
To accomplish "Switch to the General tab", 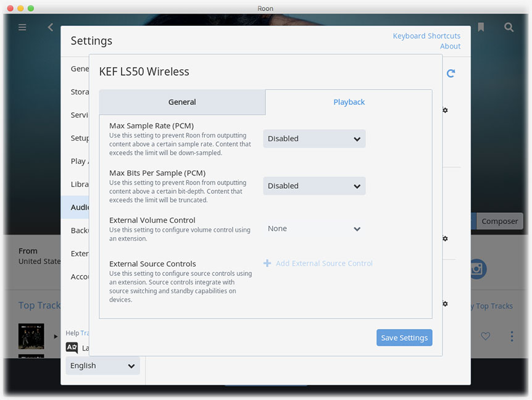I will click(x=182, y=102).
